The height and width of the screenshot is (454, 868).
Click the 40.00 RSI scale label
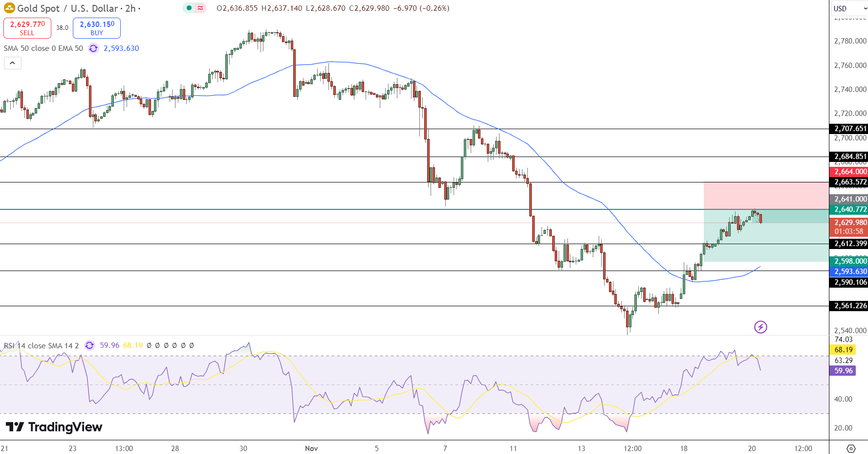[x=844, y=399]
